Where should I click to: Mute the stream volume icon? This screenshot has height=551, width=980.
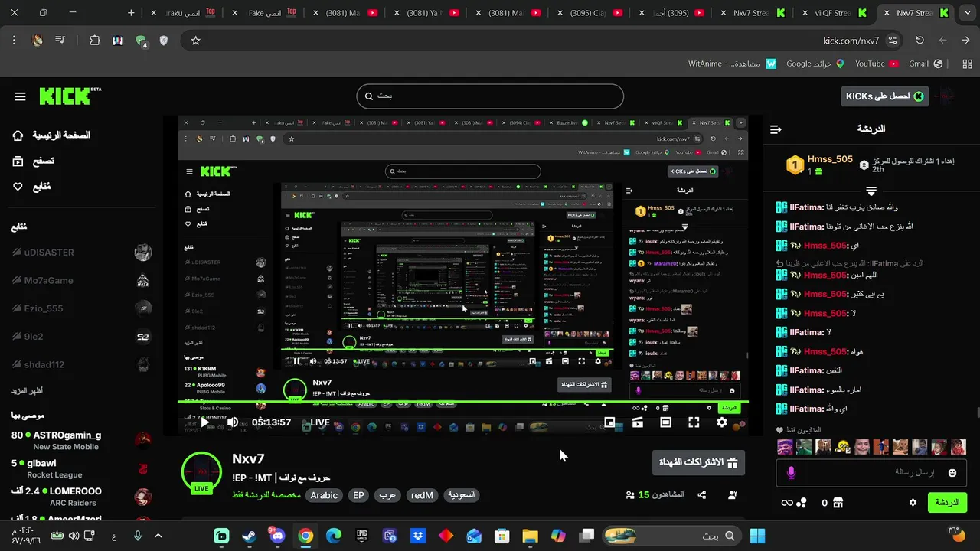pyautogui.click(x=232, y=422)
